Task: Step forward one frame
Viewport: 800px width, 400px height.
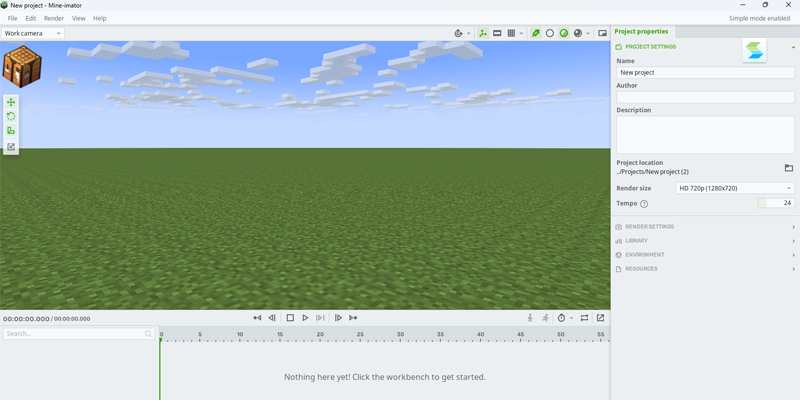Action: click(338, 318)
